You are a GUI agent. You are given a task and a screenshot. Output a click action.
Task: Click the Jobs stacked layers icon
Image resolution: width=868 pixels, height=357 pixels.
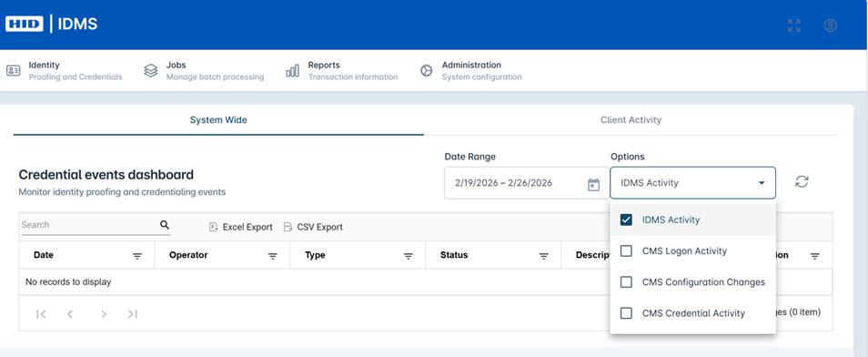coord(150,71)
